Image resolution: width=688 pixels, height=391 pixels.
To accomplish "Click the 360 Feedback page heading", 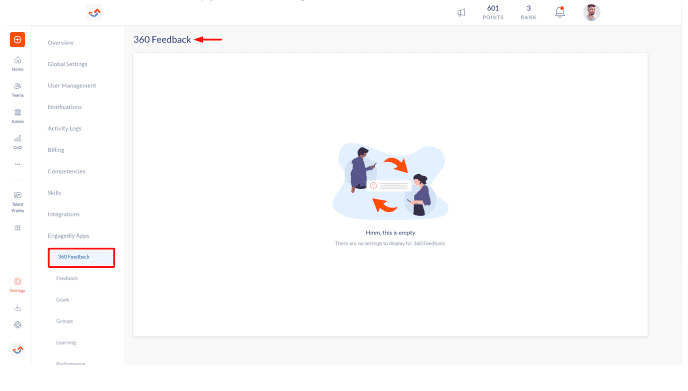I will coord(162,39).
